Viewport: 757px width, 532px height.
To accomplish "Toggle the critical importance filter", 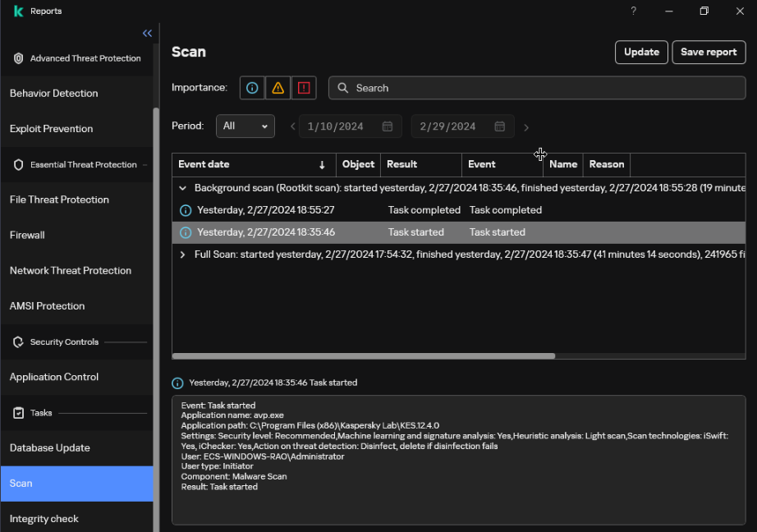I will coord(304,88).
